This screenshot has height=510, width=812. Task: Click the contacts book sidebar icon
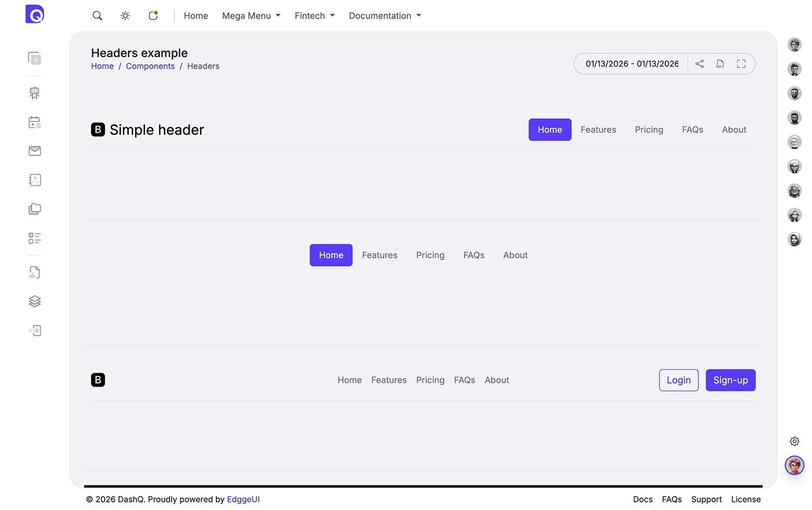coord(35,180)
